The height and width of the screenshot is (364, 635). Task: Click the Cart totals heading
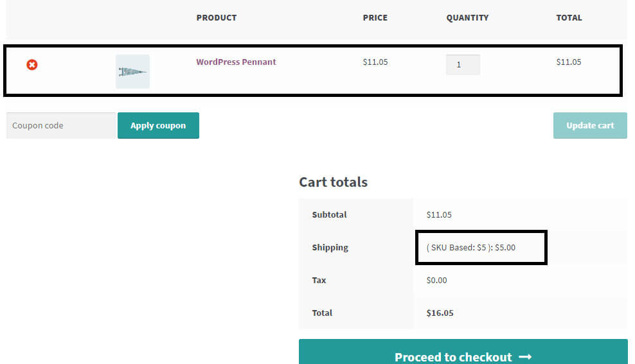pyautogui.click(x=333, y=182)
